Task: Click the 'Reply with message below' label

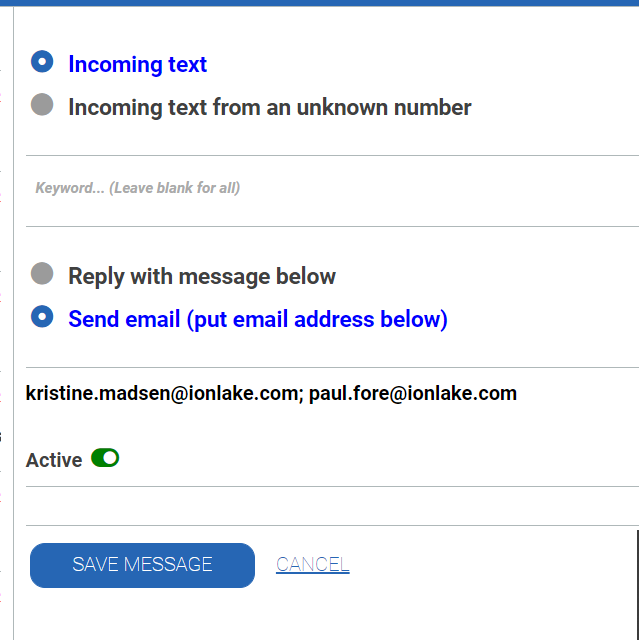Action: [202, 276]
